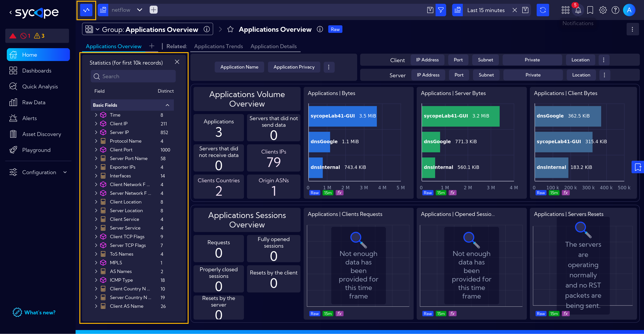
Task: Open the filter funnel button
Action: point(441,10)
